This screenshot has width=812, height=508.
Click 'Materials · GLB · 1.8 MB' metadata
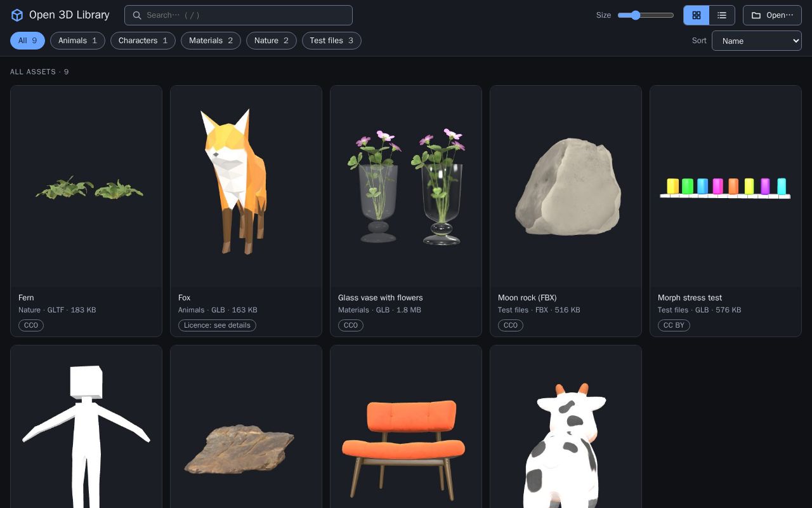[379, 310]
